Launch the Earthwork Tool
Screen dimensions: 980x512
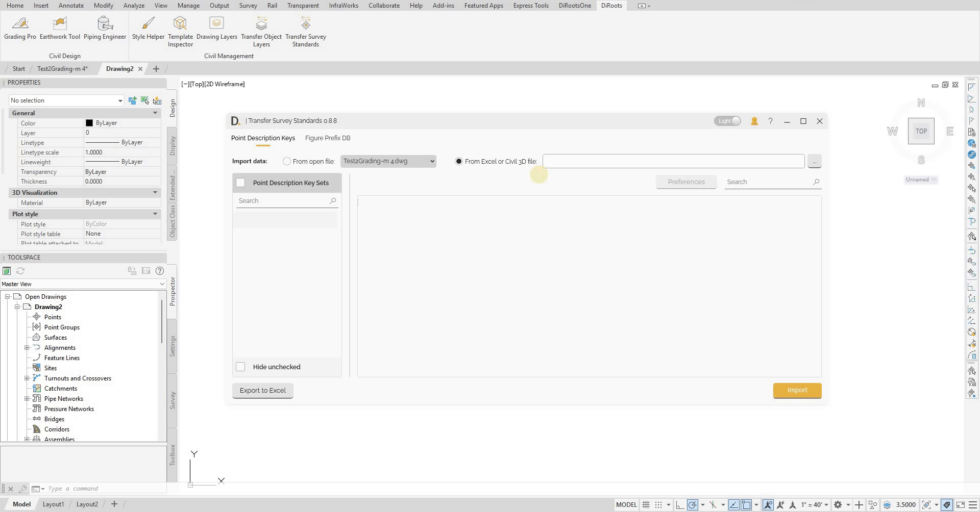(60, 28)
